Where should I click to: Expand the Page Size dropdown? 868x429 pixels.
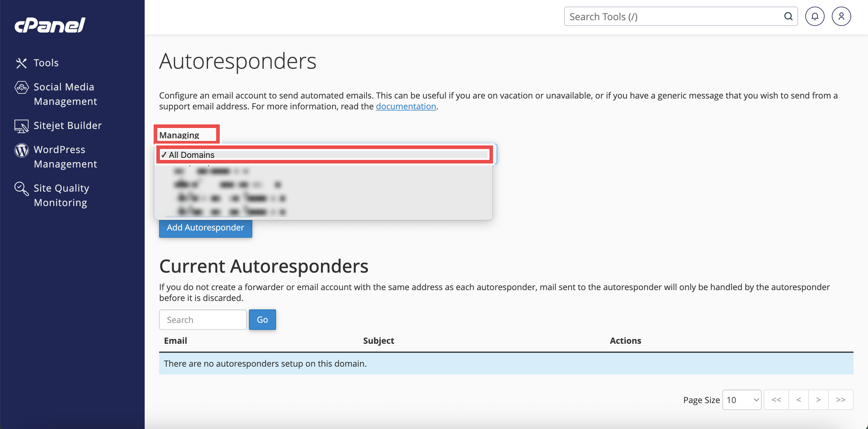point(741,400)
